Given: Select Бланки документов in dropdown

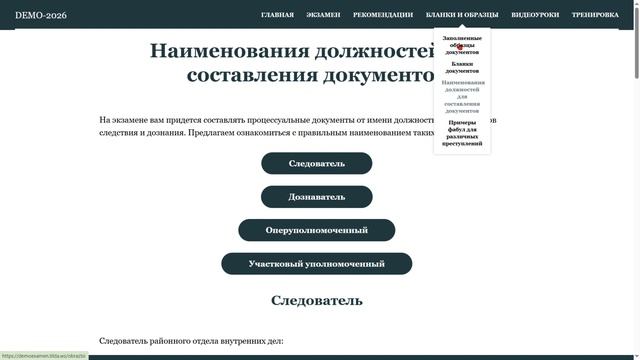Looking at the screenshot, I should [x=462, y=67].
